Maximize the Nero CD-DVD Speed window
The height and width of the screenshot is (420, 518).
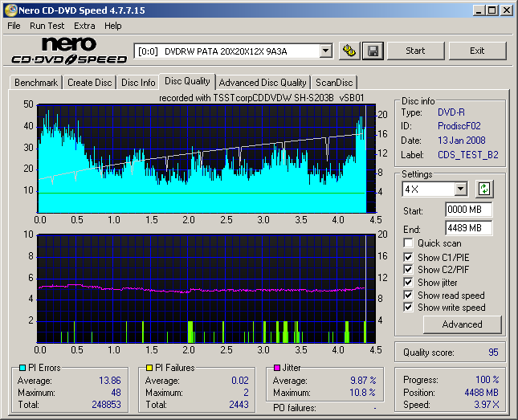(x=492, y=10)
